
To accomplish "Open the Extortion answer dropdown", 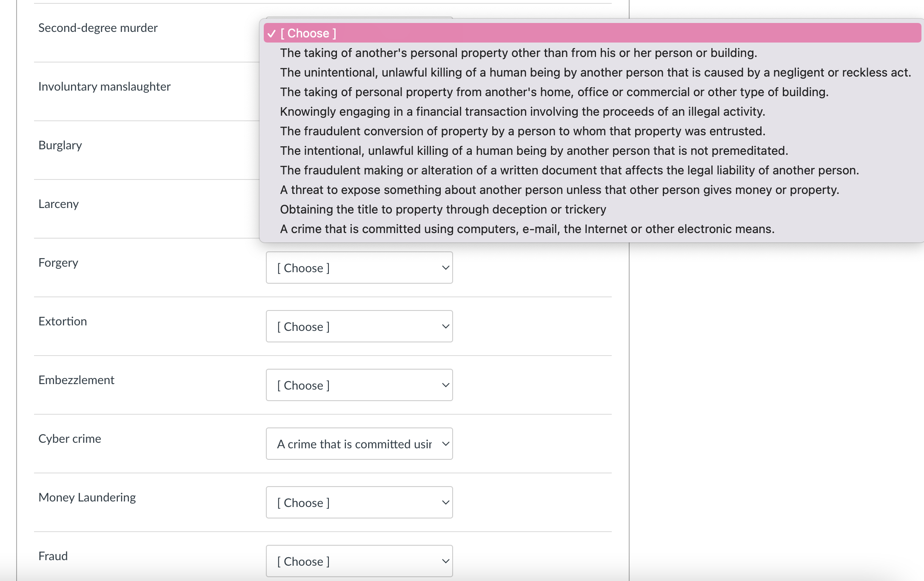I will (359, 326).
